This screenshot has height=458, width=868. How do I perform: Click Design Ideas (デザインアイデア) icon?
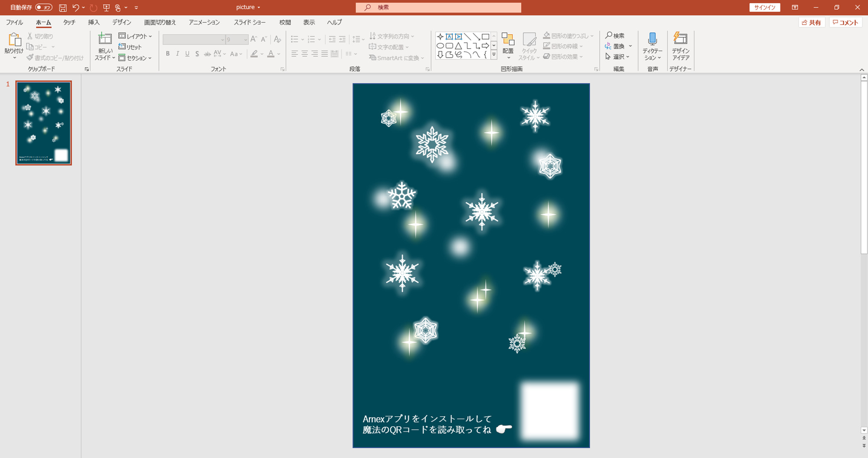pyautogui.click(x=680, y=39)
